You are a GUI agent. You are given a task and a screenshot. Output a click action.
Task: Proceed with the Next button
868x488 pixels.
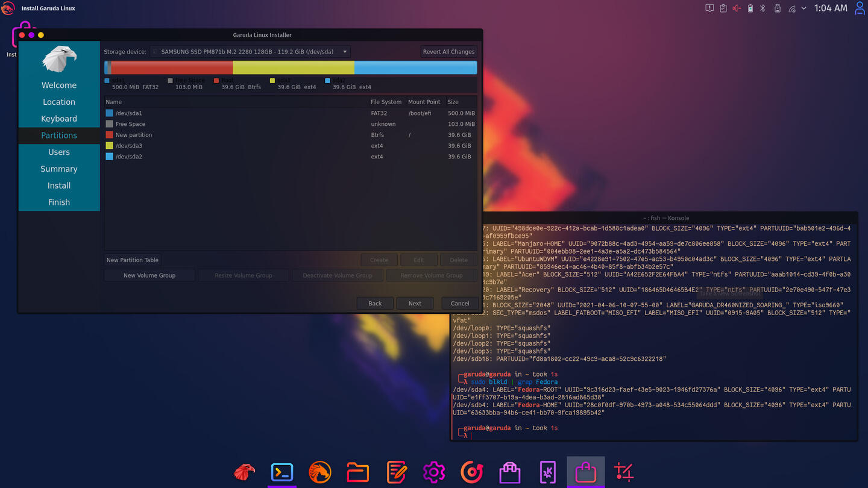[x=415, y=303]
